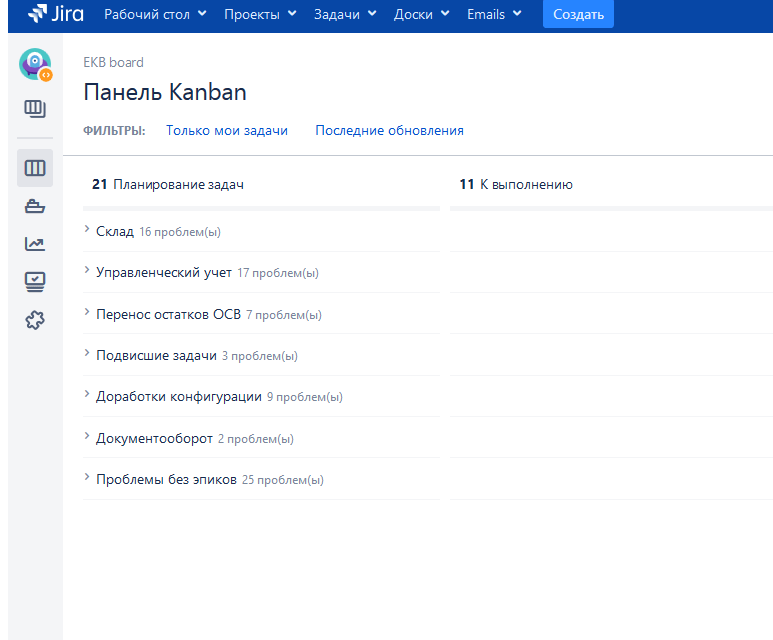Click the Перенос остатков ОСВ title
This screenshot has width=773, height=640.
point(169,314)
